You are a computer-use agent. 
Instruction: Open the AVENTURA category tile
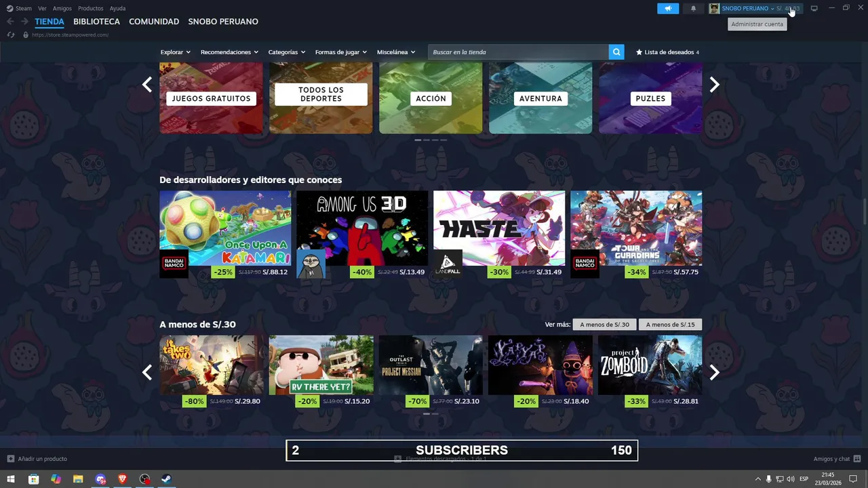click(x=540, y=98)
